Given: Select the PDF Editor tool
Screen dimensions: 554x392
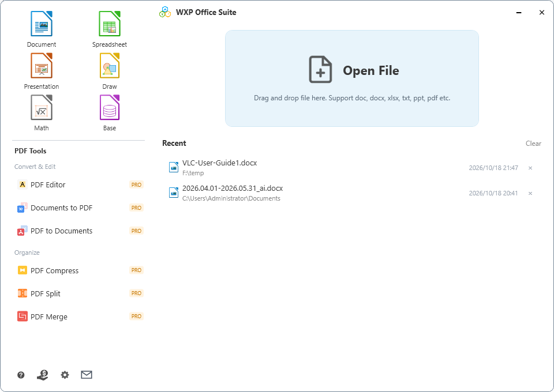Looking at the screenshot, I should click(x=80, y=184).
